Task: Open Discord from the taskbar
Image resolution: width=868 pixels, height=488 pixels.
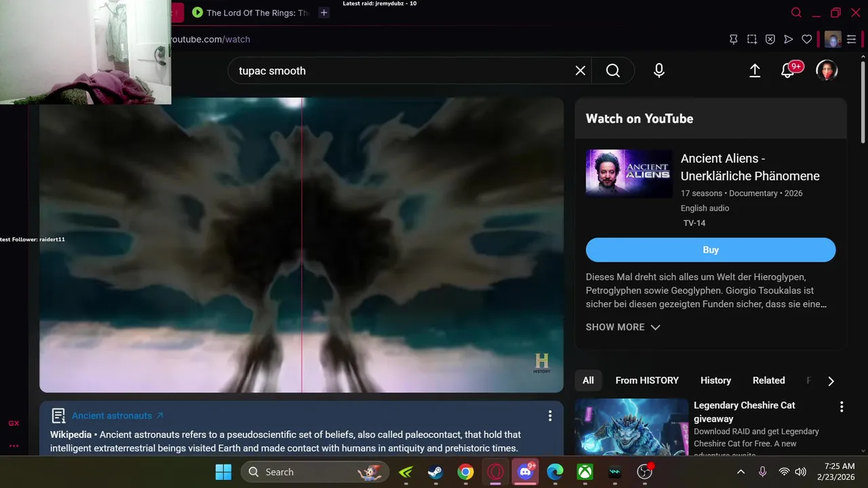Action: (x=526, y=472)
